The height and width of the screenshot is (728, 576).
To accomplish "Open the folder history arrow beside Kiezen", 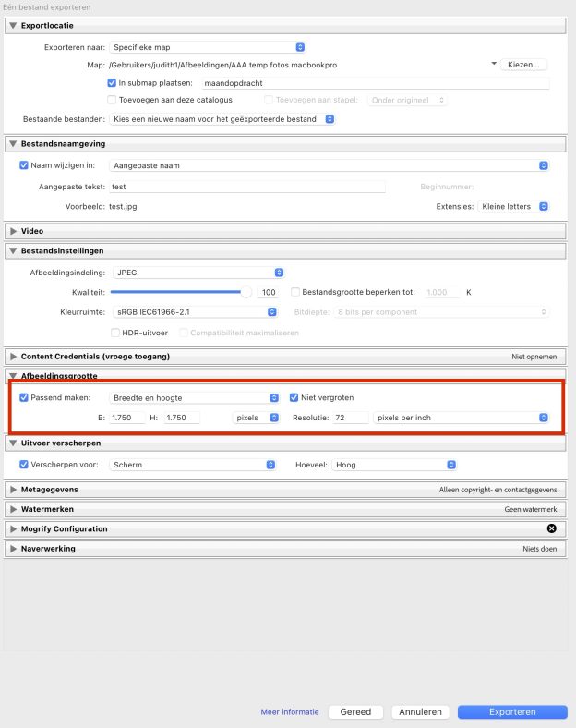I will (x=494, y=63).
